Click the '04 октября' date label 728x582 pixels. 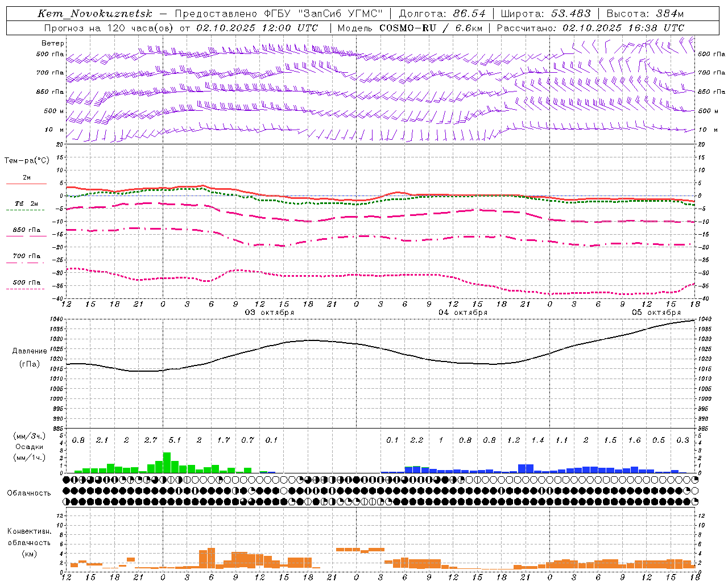(x=463, y=313)
